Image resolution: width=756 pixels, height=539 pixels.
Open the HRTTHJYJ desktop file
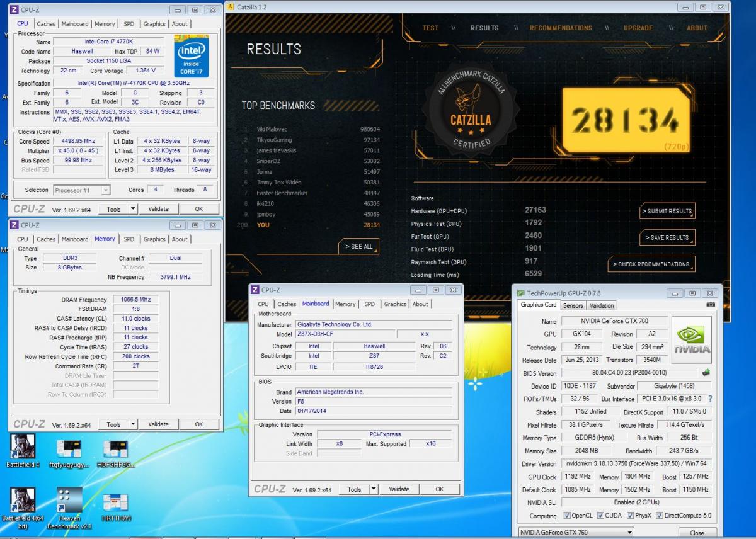tap(115, 507)
